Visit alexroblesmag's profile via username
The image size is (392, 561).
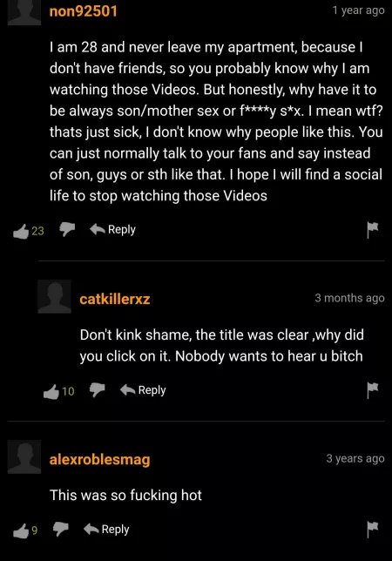[100, 459]
